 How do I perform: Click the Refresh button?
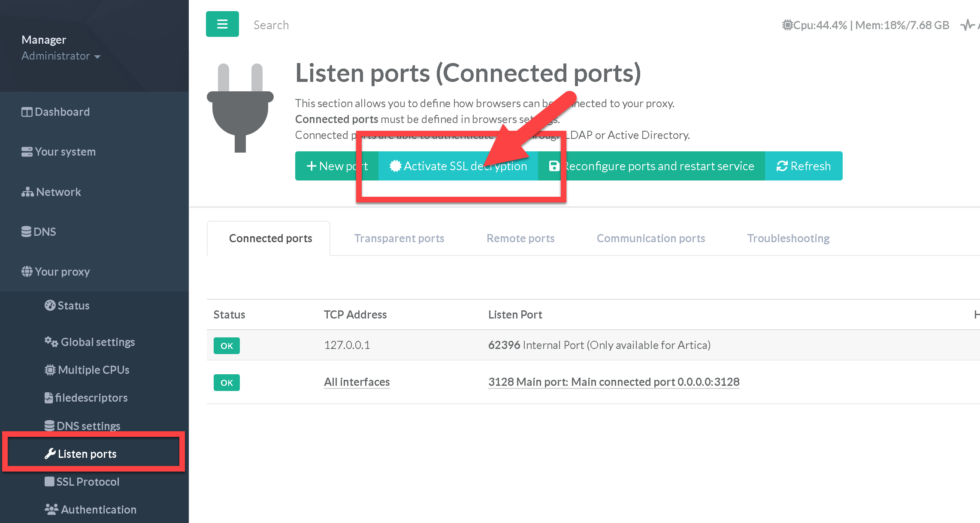[x=804, y=166]
